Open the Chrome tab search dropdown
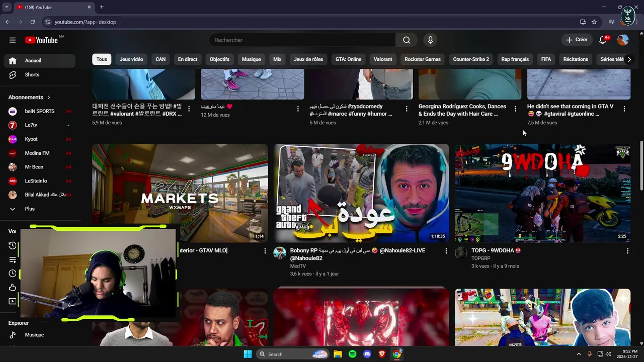The image size is (644, 362). pos(7,7)
